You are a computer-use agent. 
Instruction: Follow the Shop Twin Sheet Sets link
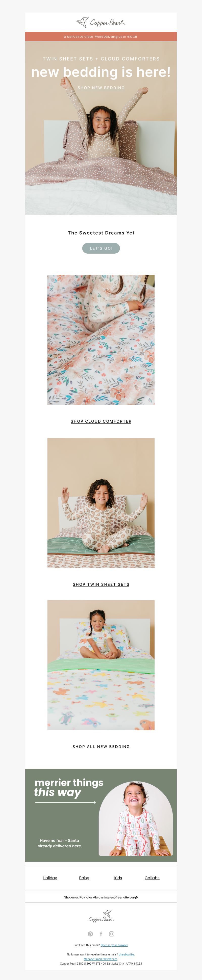tap(101, 584)
